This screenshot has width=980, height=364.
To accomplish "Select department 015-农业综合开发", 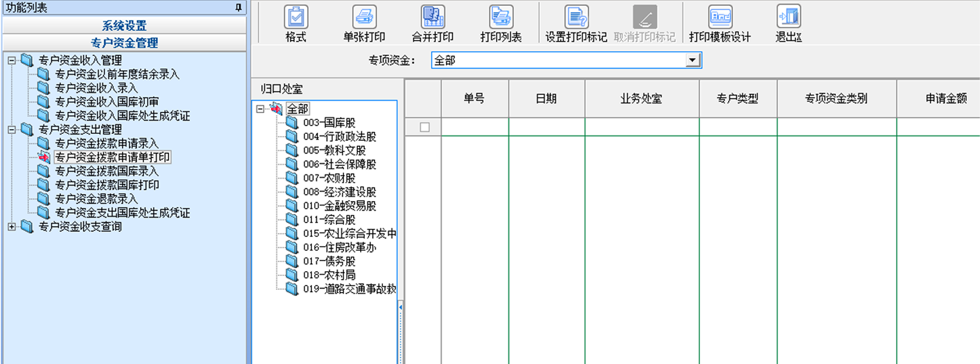I will pyautogui.click(x=349, y=234).
